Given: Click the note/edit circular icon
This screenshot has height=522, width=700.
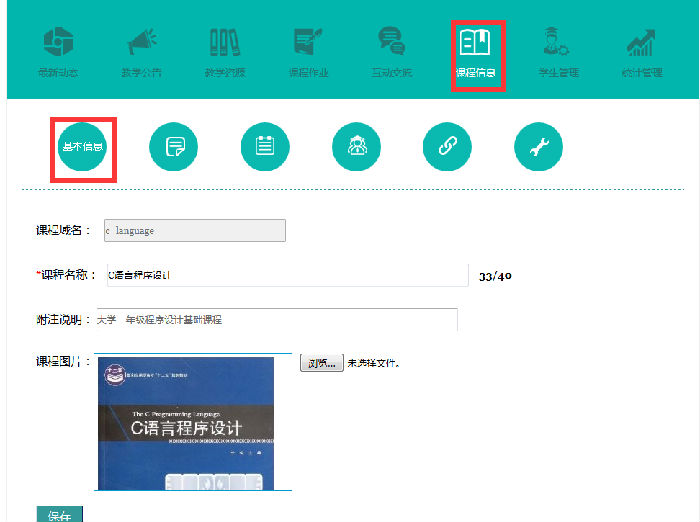Looking at the screenshot, I should (174, 147).
